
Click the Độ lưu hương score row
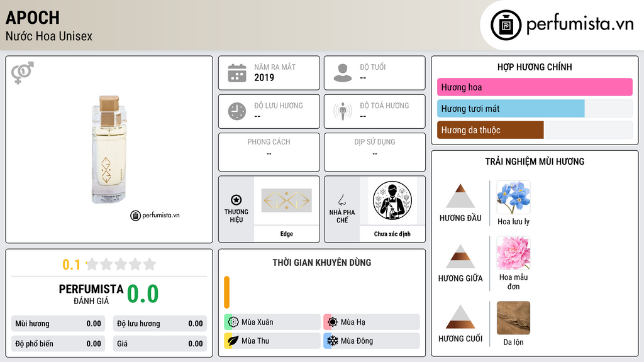pos(160,324)
